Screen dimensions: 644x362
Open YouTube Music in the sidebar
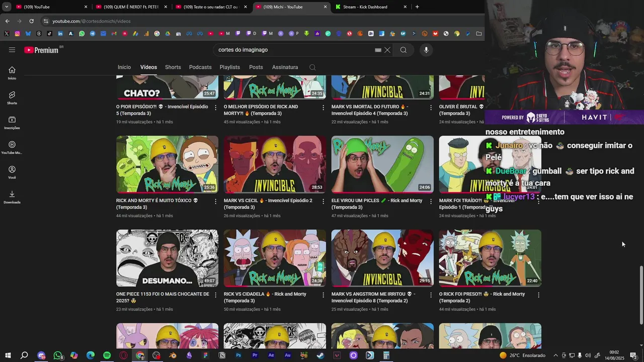pos(12,147)
